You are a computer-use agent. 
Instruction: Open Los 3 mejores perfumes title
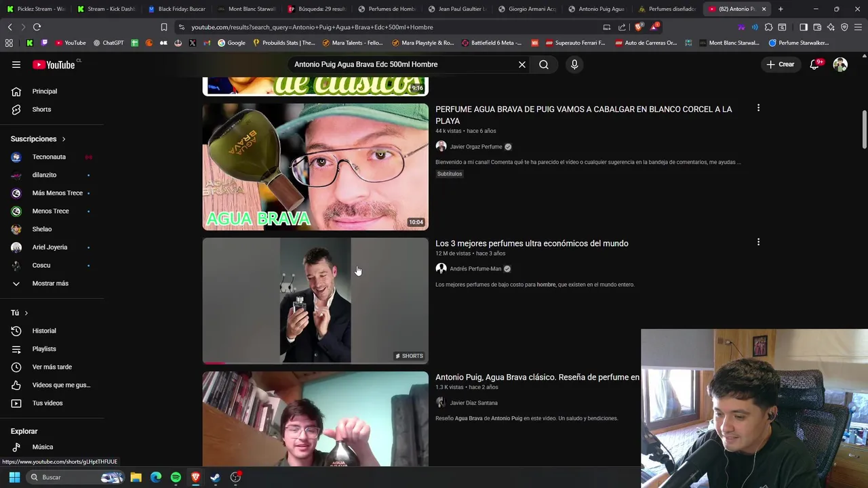(x=532, y=243)
